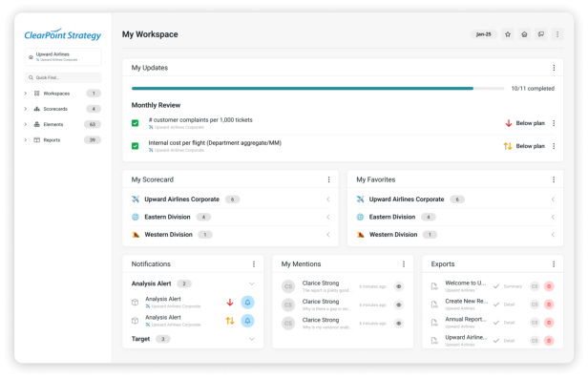Open My Mentions panel options menu
Viewport: 588px width, 378px height.
[404, 264]
